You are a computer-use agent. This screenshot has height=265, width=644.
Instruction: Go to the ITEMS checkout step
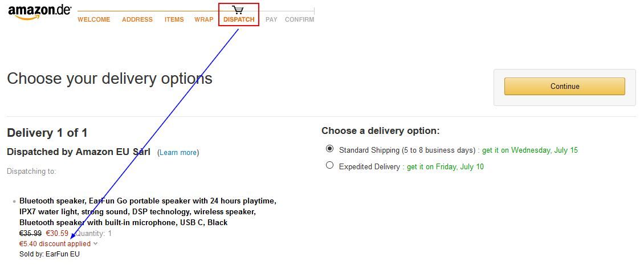pyautogui.click(x=174, y=19)
